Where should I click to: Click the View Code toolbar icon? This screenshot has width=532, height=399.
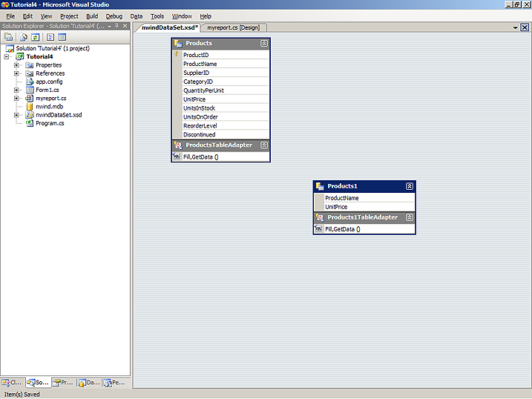[50, 36]
